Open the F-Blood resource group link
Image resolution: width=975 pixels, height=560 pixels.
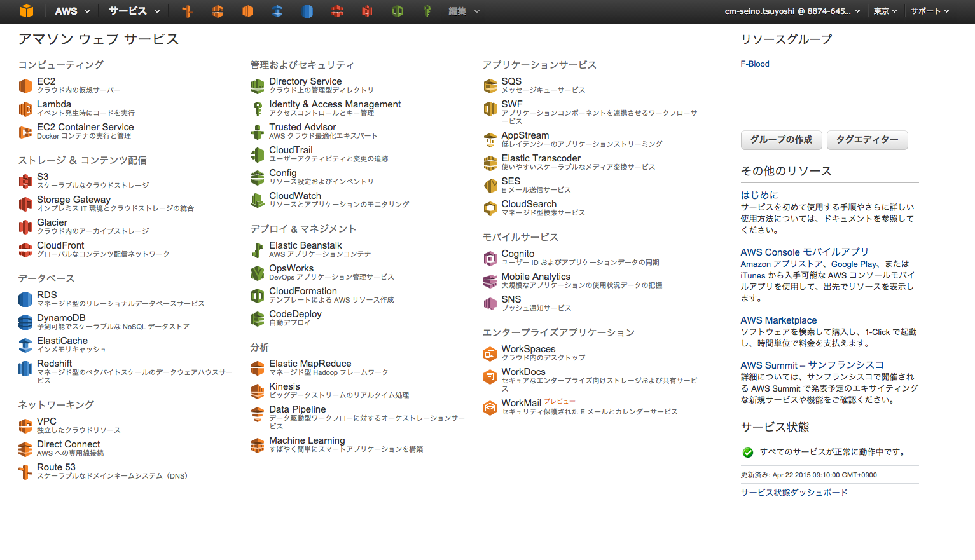pos(755,64)
